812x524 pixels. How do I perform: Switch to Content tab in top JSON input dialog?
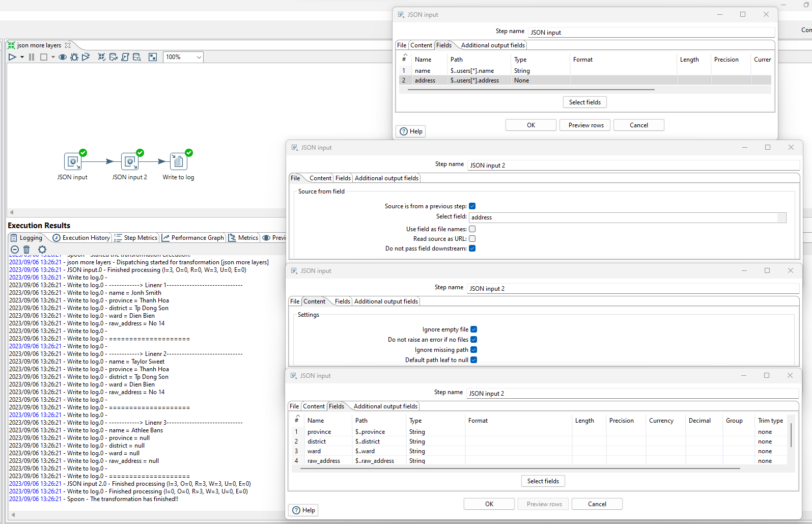coord(422,45)
